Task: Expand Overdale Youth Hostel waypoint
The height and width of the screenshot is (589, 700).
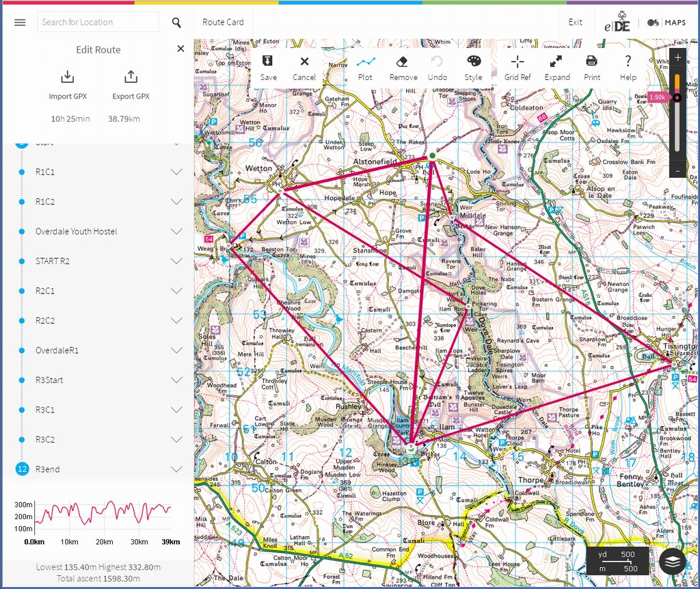Action: click(176, 232)
